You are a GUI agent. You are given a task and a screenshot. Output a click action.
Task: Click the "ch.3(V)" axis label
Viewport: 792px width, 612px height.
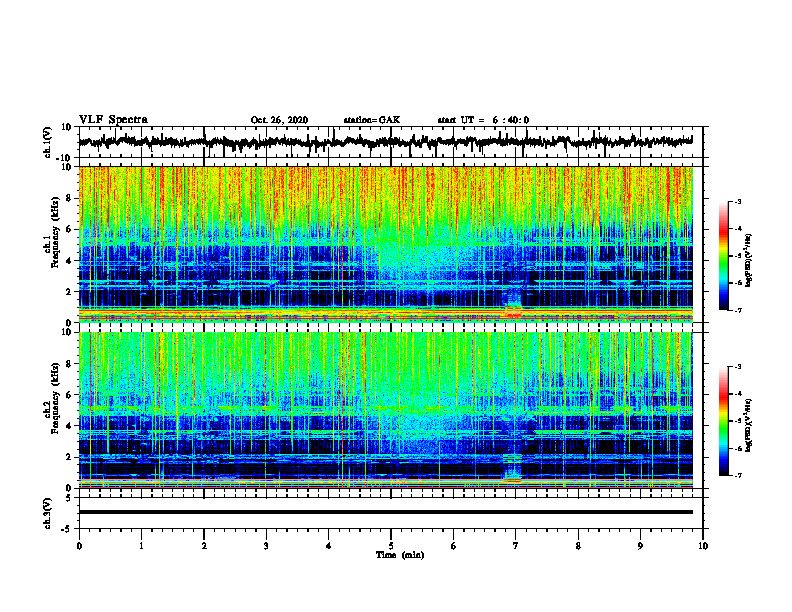48,513
